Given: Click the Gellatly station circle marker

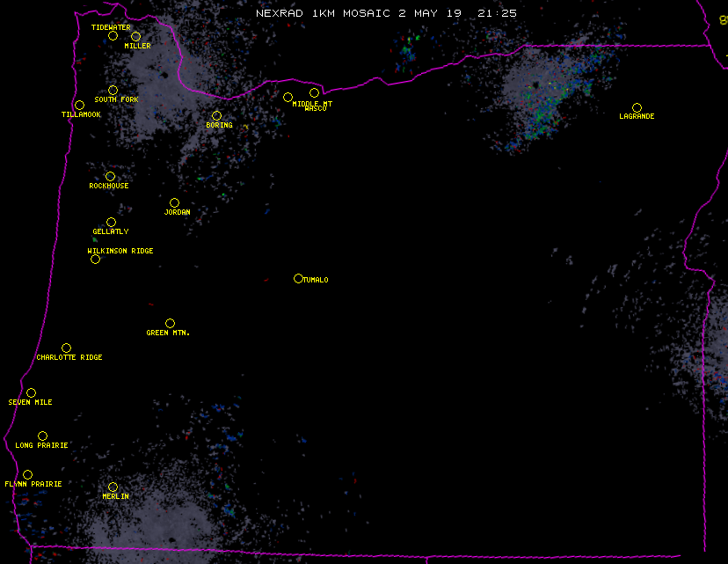Looking at the screenshot, I should tap(111, 223).
